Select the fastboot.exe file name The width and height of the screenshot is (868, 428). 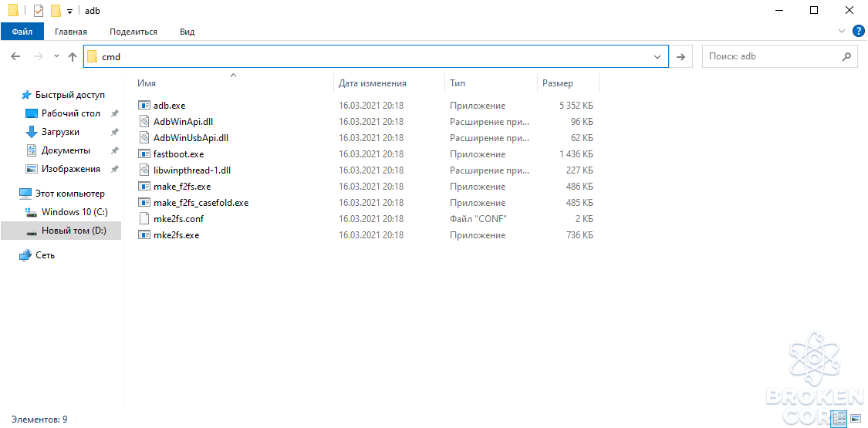pos(179,153)
